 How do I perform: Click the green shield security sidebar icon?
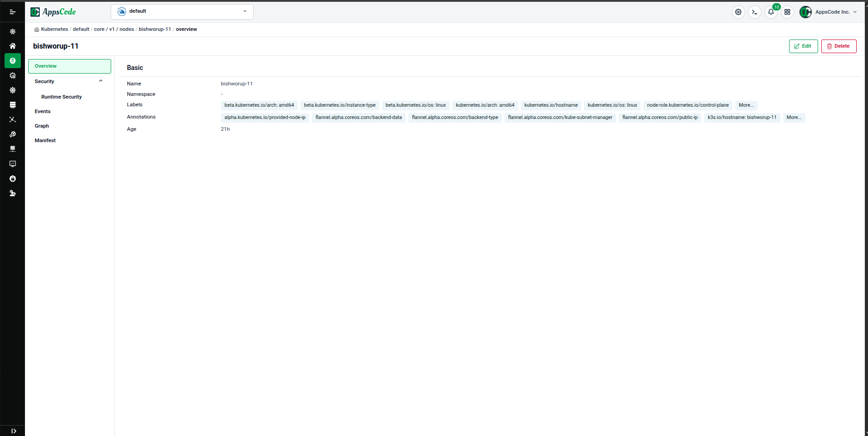[13, 60]
